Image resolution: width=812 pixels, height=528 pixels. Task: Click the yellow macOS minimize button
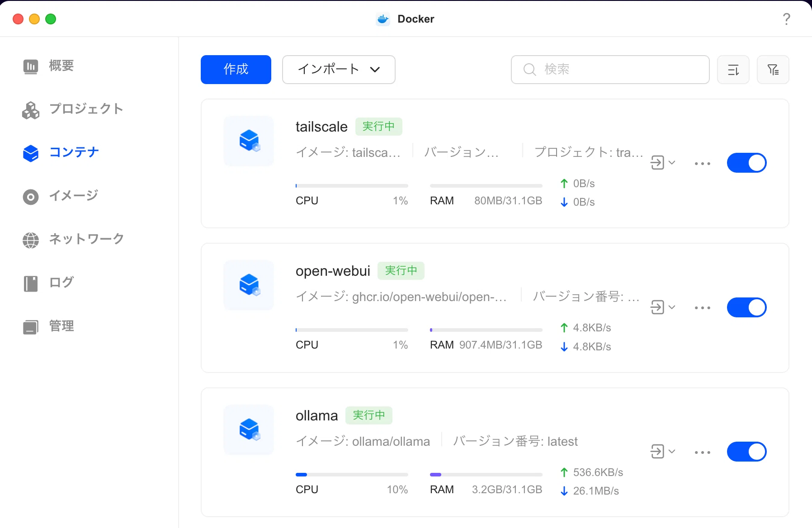[34, 19]
